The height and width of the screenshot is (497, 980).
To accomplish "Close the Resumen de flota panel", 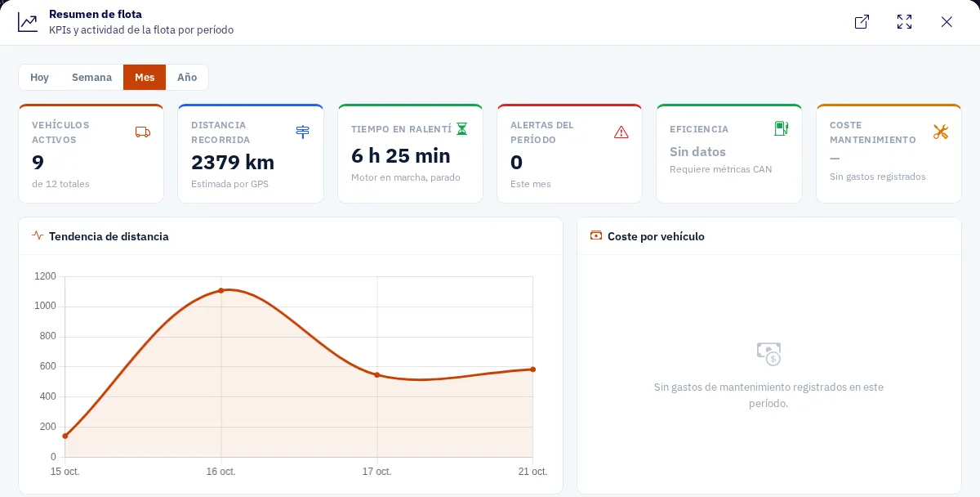I will pos(947,22).
